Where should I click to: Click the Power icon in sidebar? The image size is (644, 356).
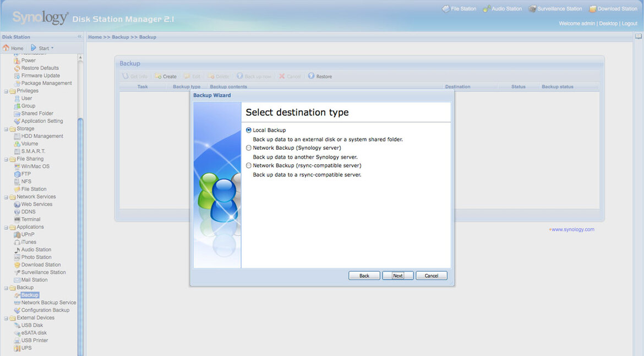[x=17, y=61]
